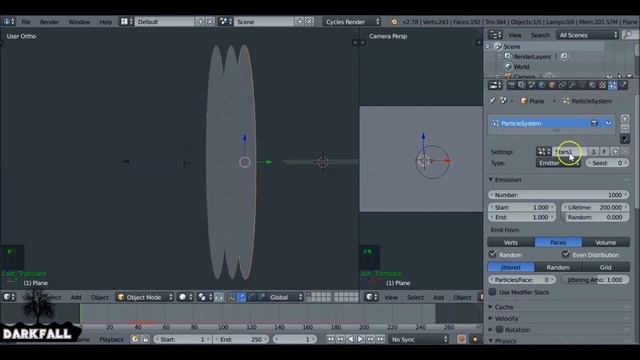Viewport: 640px width, 360px height.
Task: Set Emit From to Verts
Action: tap(511, 242)
